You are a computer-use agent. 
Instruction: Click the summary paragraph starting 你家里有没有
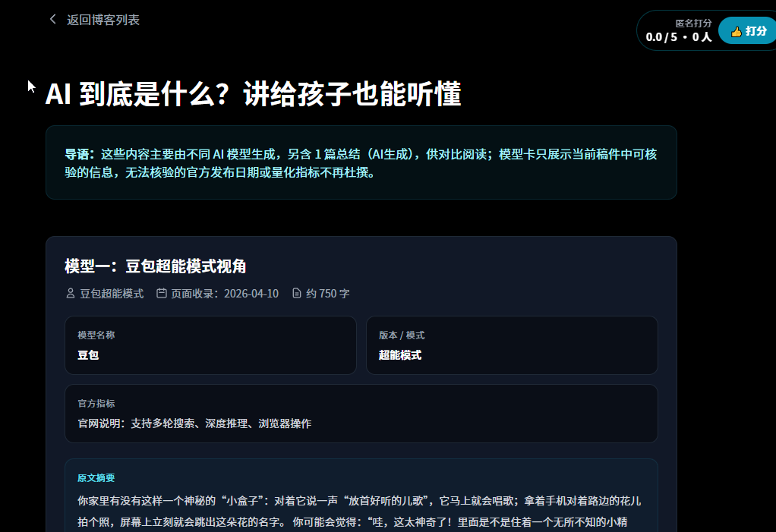tap(361, 511)
